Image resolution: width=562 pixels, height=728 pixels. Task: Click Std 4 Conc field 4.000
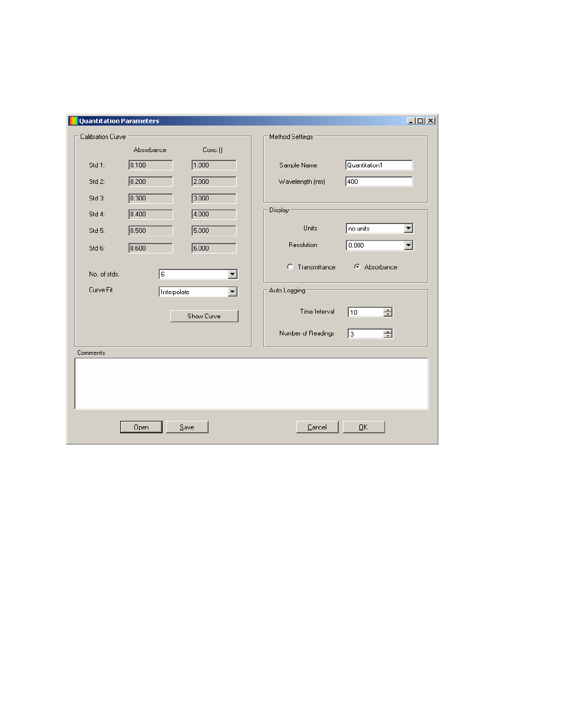point(214,215)
